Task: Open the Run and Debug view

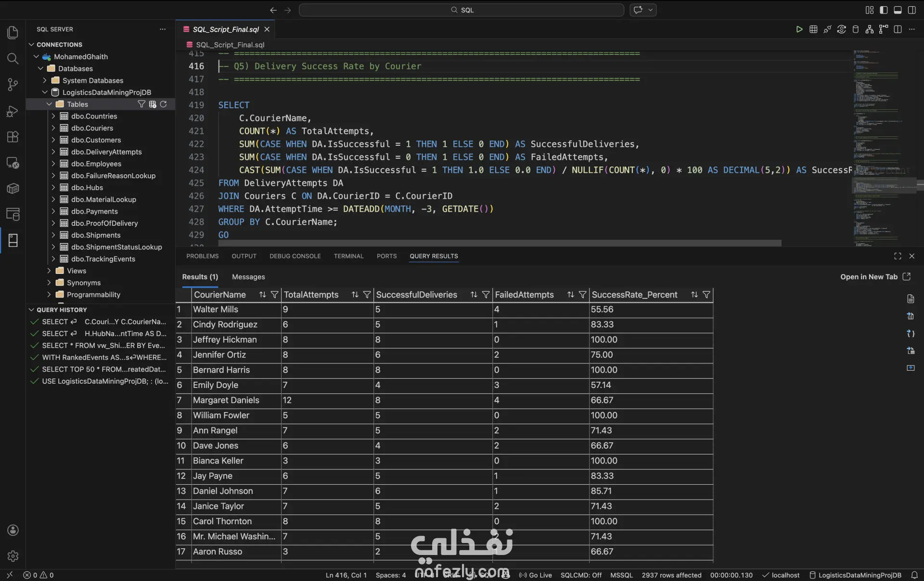Action: click(13, 111)
